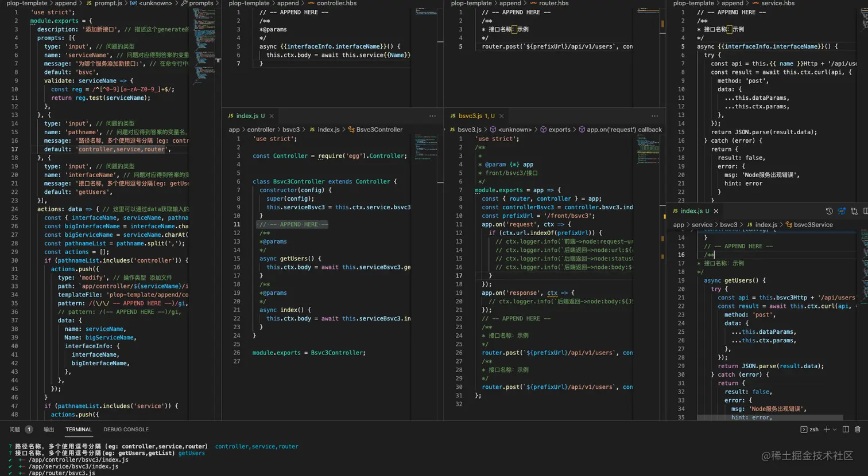Open the new terminal launch profile dropdown
The height and width of the screenshot is (476, 868).
[835, 430]
